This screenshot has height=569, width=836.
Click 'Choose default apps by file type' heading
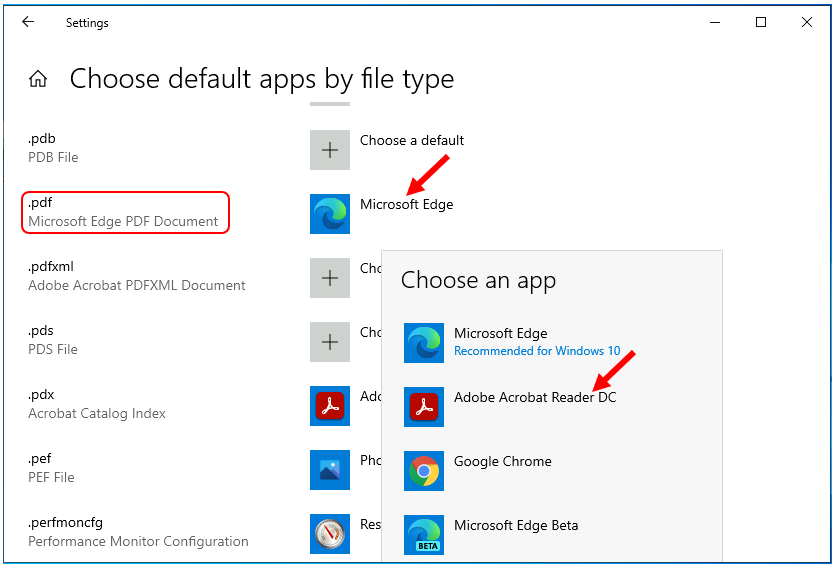coord(262,79)
